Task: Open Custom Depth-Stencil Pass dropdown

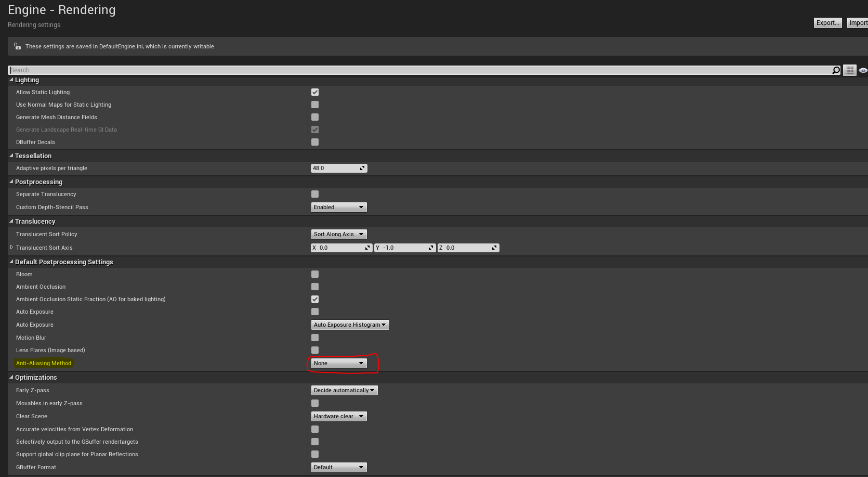Action: tap(339, 207)
